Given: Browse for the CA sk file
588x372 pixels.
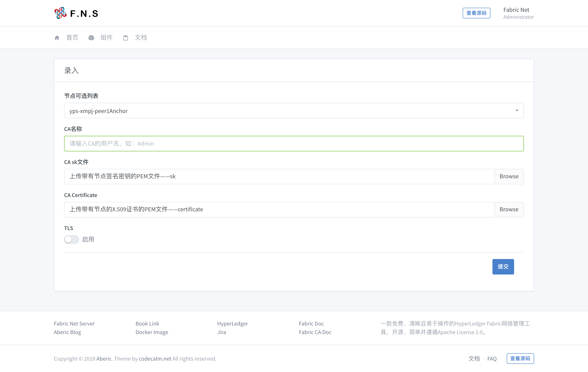Looking at the screenshot, I should point(509,176).
